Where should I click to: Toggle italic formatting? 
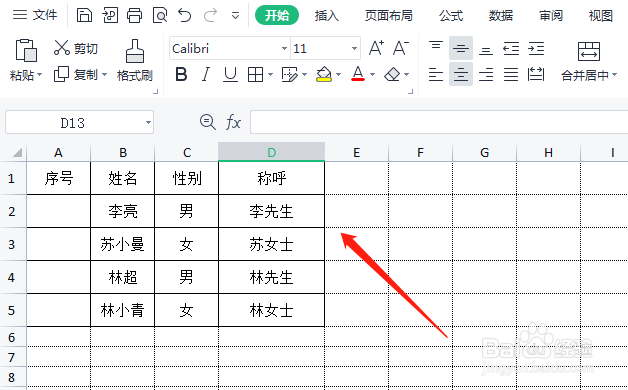click(x=206, y=74)
